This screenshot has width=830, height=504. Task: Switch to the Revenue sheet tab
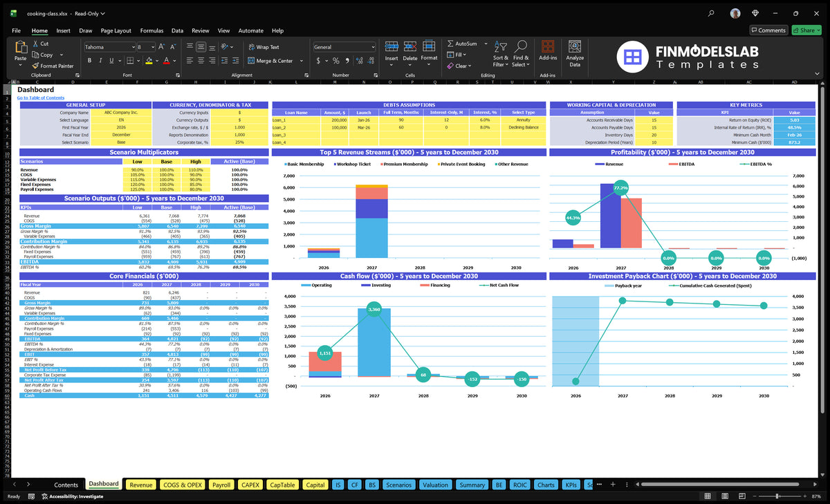click(141, 485)
